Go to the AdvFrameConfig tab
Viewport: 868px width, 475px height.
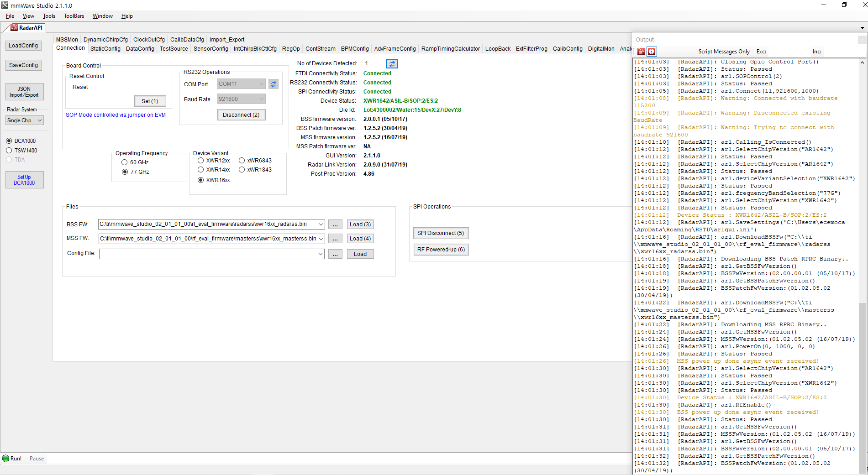pos(395,49)
